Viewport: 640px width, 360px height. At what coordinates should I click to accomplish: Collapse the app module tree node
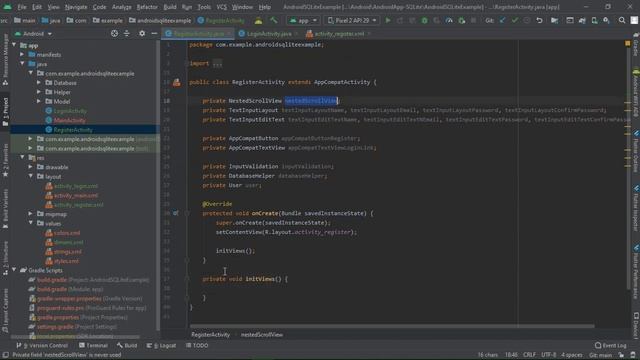point(14,45)
